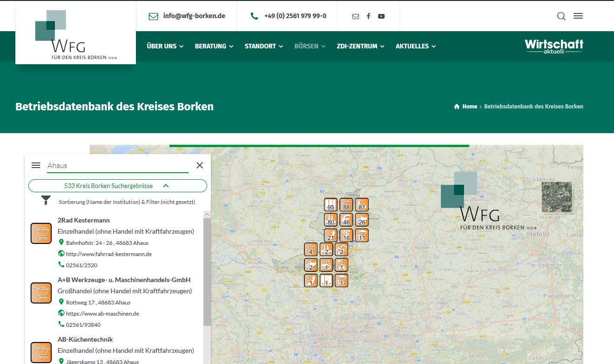
Task: Open the main hamburger menu in header
Action: [x=578, y=16]
